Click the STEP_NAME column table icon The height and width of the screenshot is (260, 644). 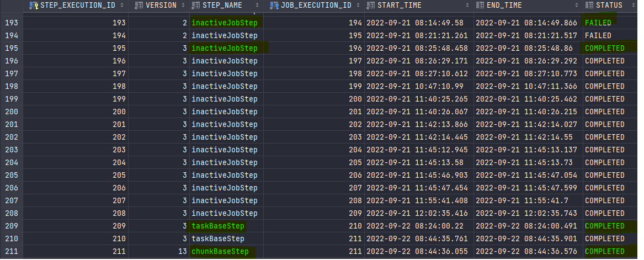pos(196,6)
